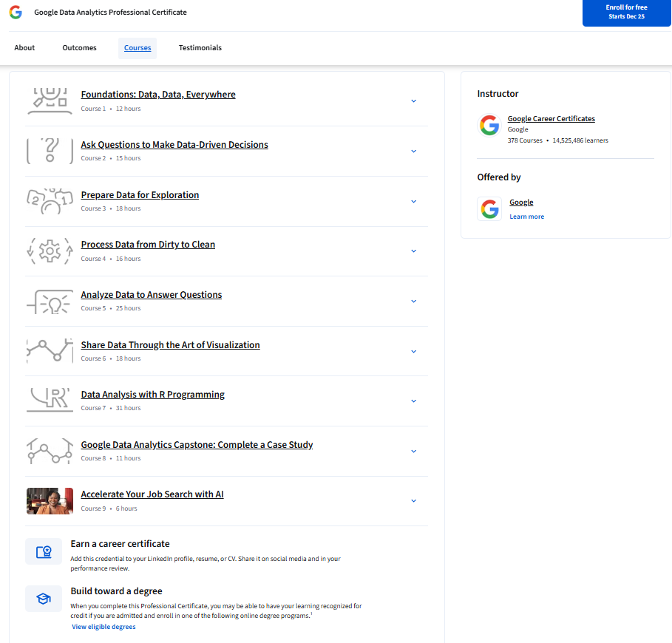672x643 pixels.
Task: Click the gear icon next to Process Data course
Action: pyautogui.click(x=50, y=251)
